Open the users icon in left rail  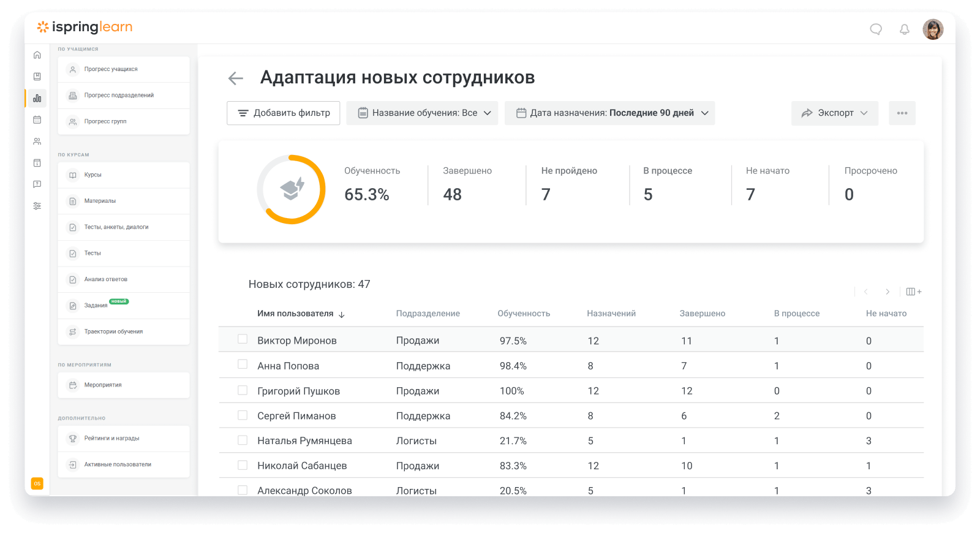pyautogui.click(x=37, y=142)
